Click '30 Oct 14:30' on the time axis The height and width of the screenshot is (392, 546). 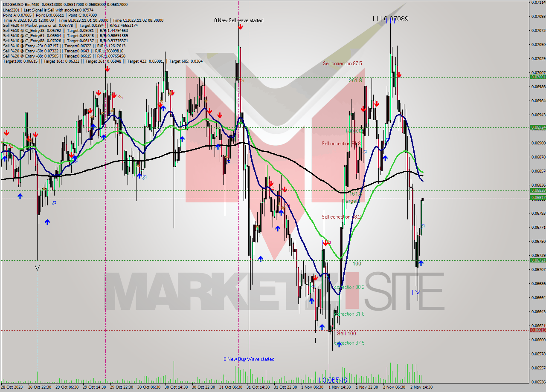[x=176, y=387]
